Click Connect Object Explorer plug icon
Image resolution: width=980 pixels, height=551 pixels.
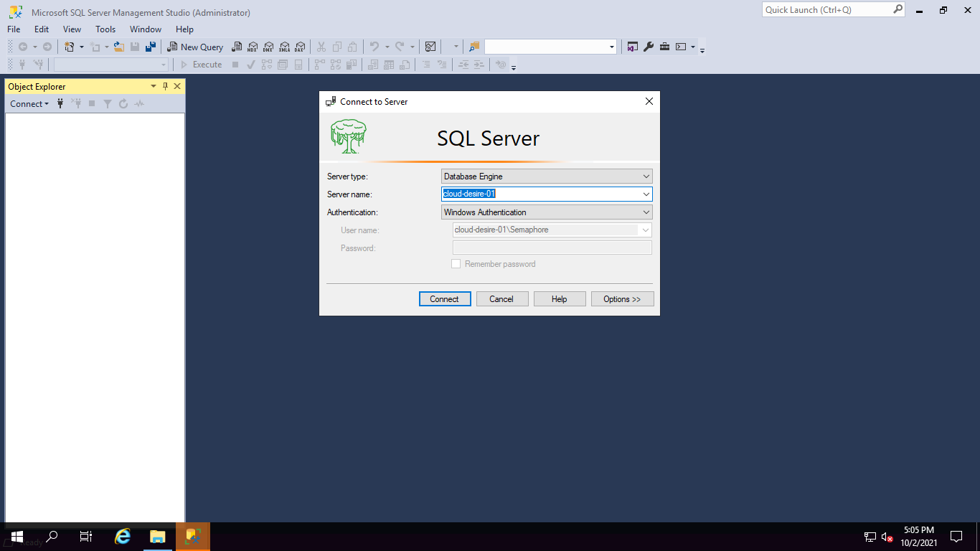[60, 104]
